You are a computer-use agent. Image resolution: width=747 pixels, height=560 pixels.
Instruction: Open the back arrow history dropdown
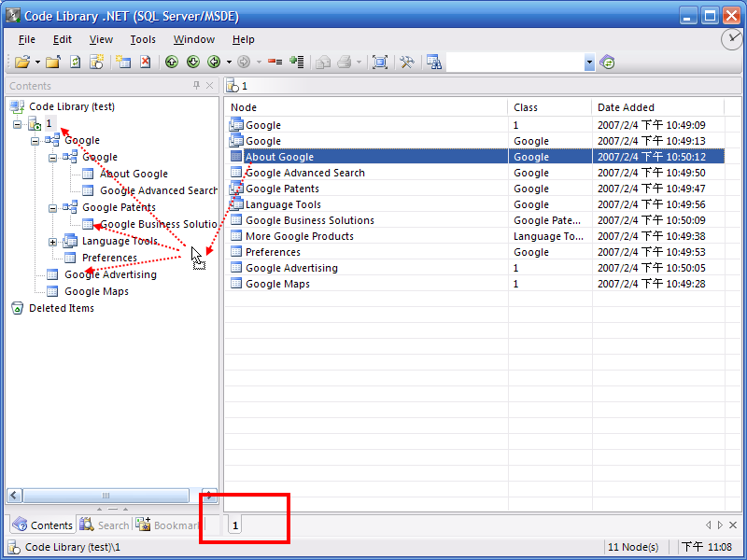point(229,62)
